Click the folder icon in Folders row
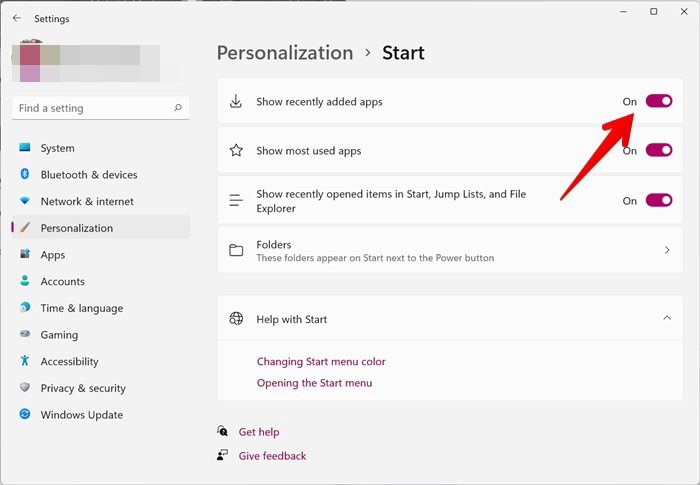The width and height of the screenshot is (700, 485). [x=236, y=250]
